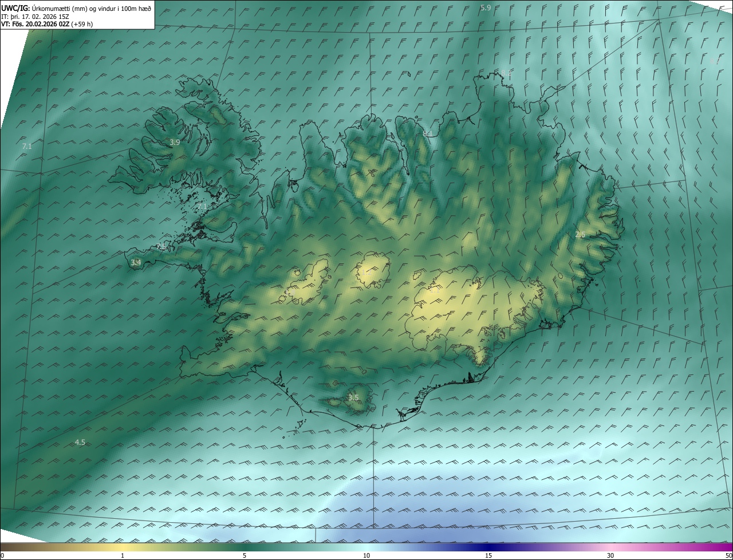Click the 'VT: Fös. 20.02.2026 02Z (+59 h)' line
Viewport: 733px width, 560px height.
48,25
